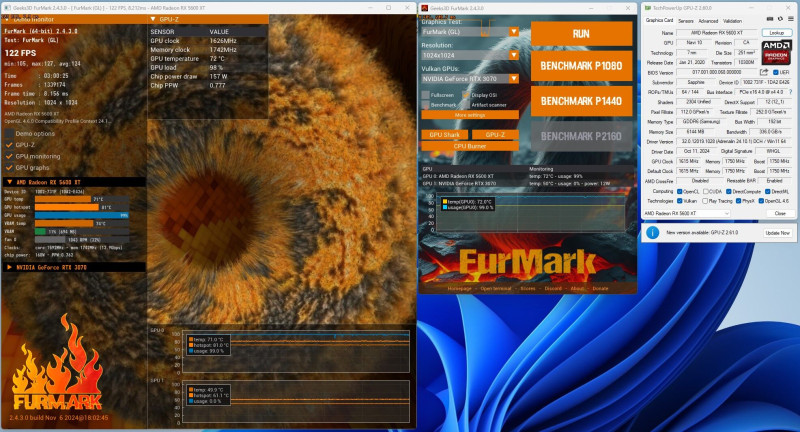Start BENCHMARK P1080
This screenshot has width=800, height=432.
[x=581, y=66]
